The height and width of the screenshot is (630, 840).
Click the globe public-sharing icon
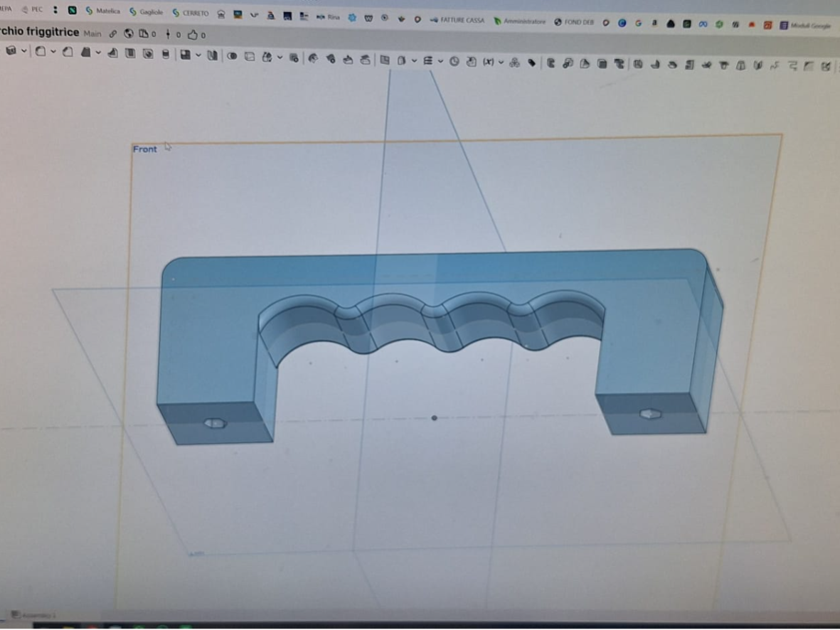click(x=129, y=33)
